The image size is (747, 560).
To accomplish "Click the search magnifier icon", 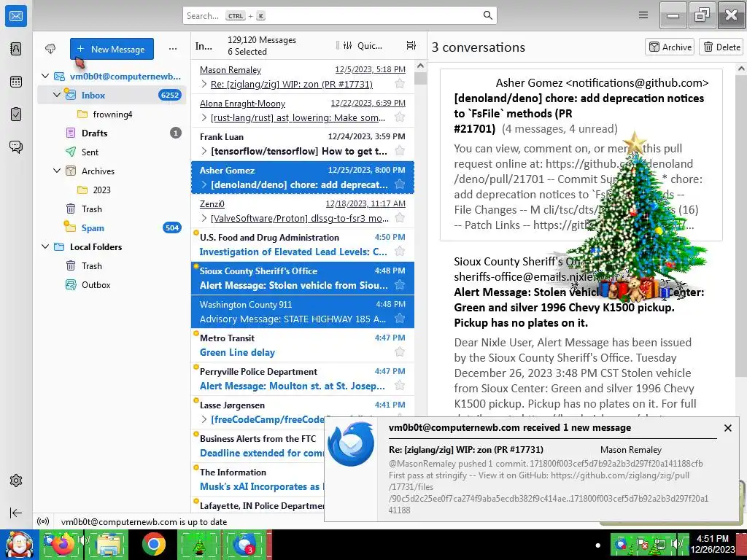I will click(x=488, y=15).
